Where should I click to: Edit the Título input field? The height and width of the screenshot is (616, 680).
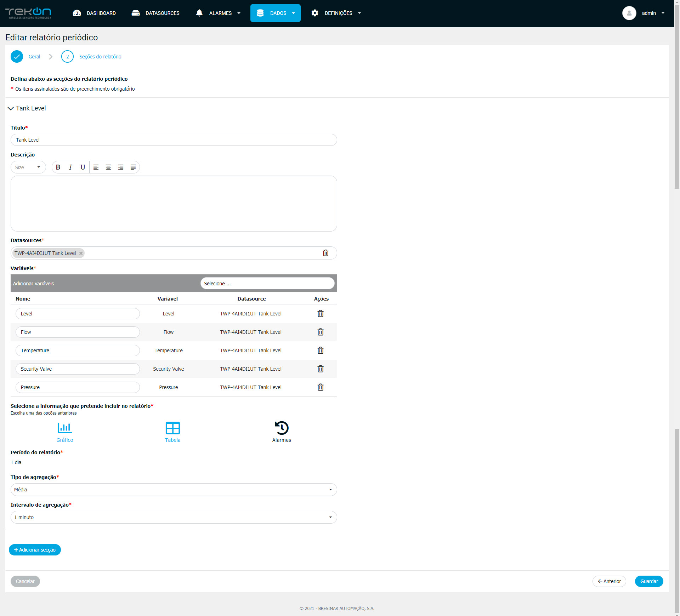coord(174,140)
